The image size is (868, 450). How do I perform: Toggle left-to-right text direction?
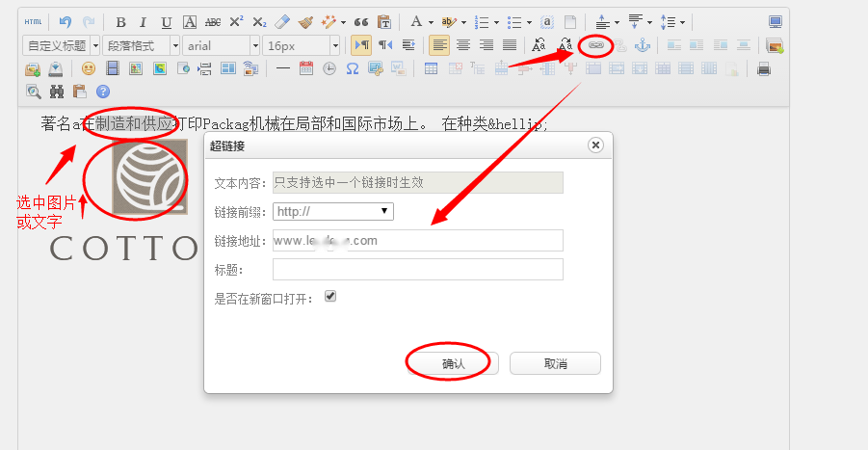pos(361,45)
